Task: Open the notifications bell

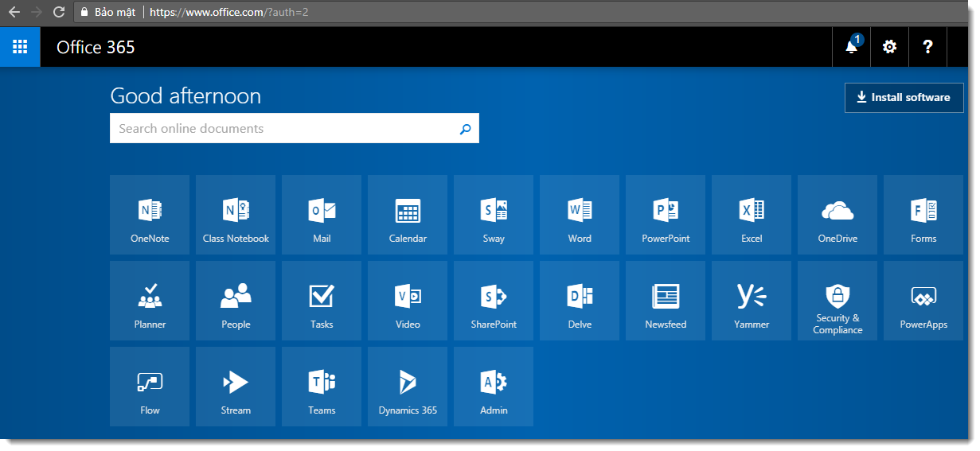Action: point(851,47)
